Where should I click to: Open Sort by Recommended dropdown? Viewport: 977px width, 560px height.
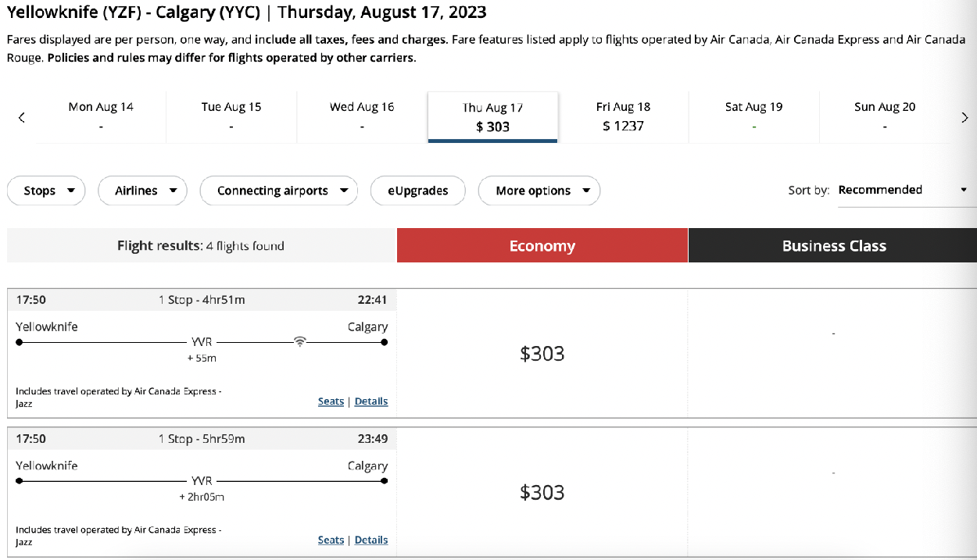click(x=903, y=191)
